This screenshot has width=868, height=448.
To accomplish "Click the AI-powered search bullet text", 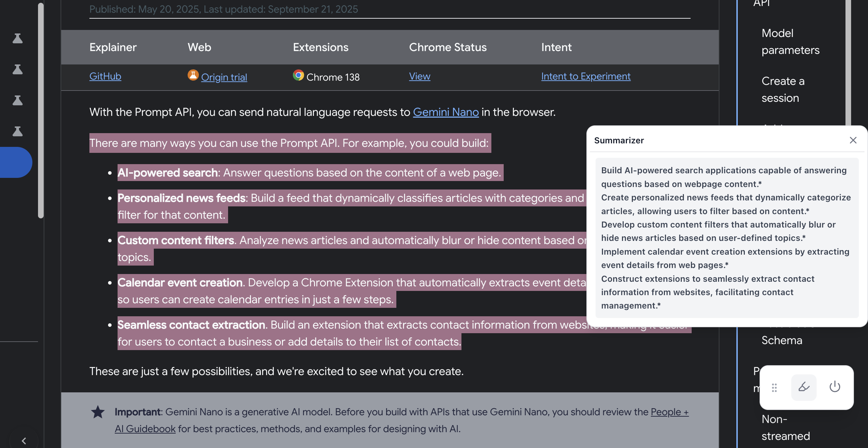I will (x=310, y=173).
